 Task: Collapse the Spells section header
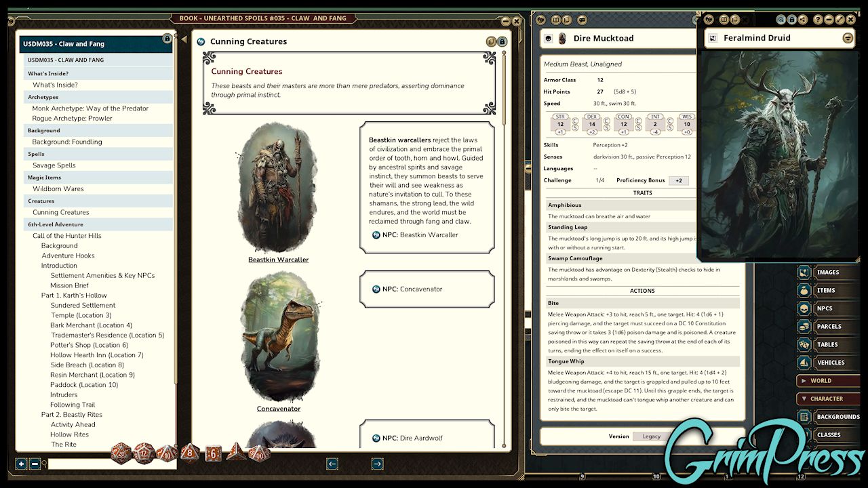click(x=98, y=154)
